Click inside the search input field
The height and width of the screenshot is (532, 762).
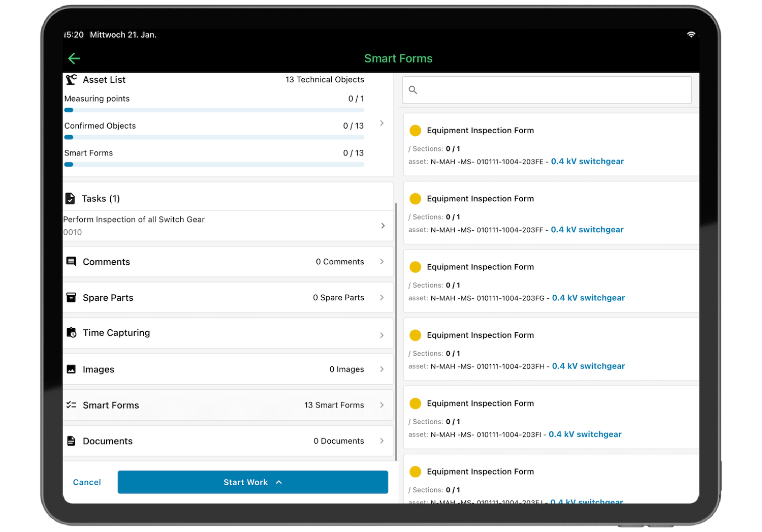[547, 90]
